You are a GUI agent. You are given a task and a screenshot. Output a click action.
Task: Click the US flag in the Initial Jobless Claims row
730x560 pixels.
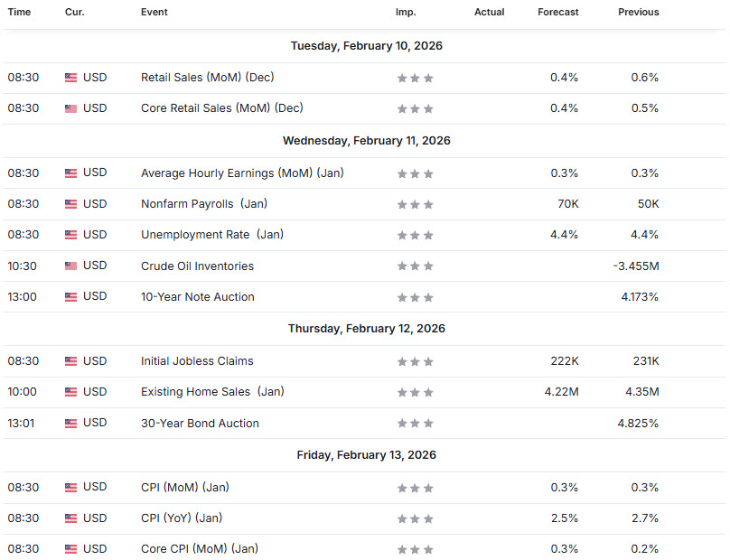pos(70,361)
